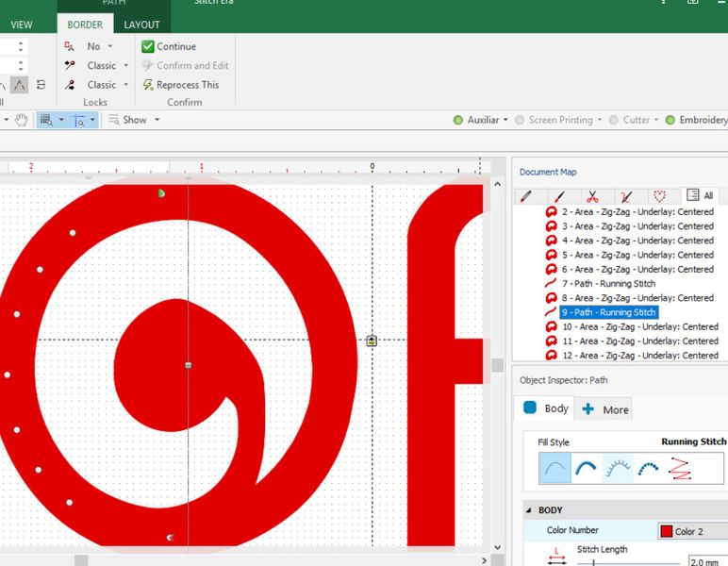Choose the thin running stitch fill style
The height and width of the screenshot is (566, 728).
[x=555, y=468]
